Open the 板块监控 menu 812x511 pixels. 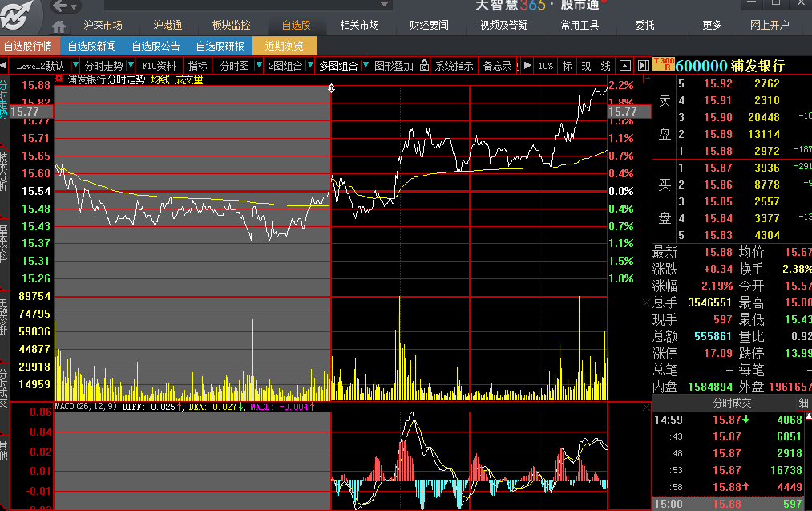click(232, 25)
